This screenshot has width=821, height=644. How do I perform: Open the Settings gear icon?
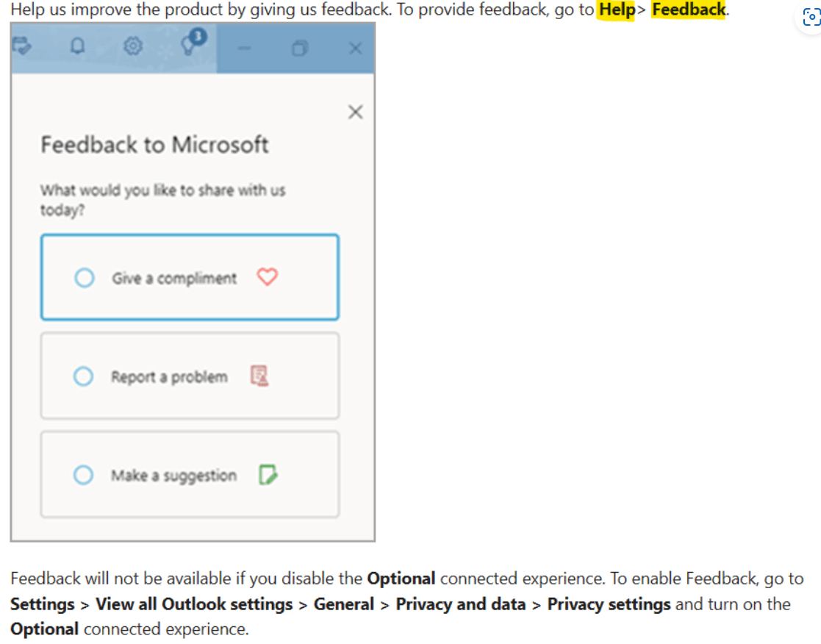pyautogui.click(x=132, y=46)
